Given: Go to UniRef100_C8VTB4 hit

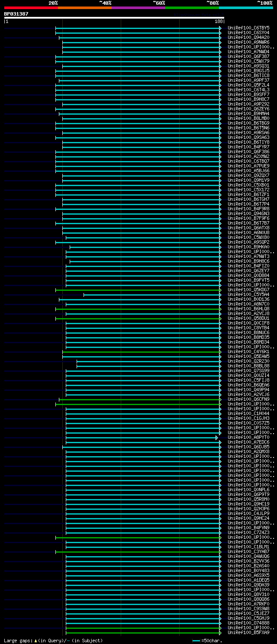Looking at the screenshot, I should pyautogui.click(x=248, y=328).
